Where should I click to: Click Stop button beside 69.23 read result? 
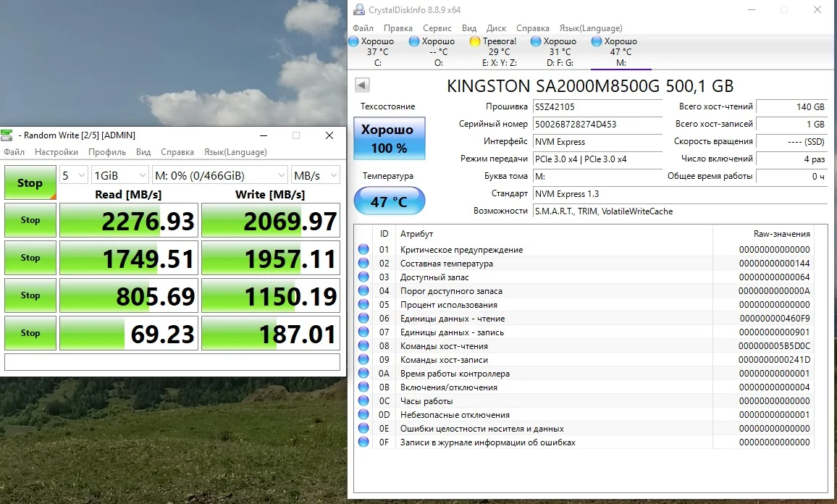[30, 332]
